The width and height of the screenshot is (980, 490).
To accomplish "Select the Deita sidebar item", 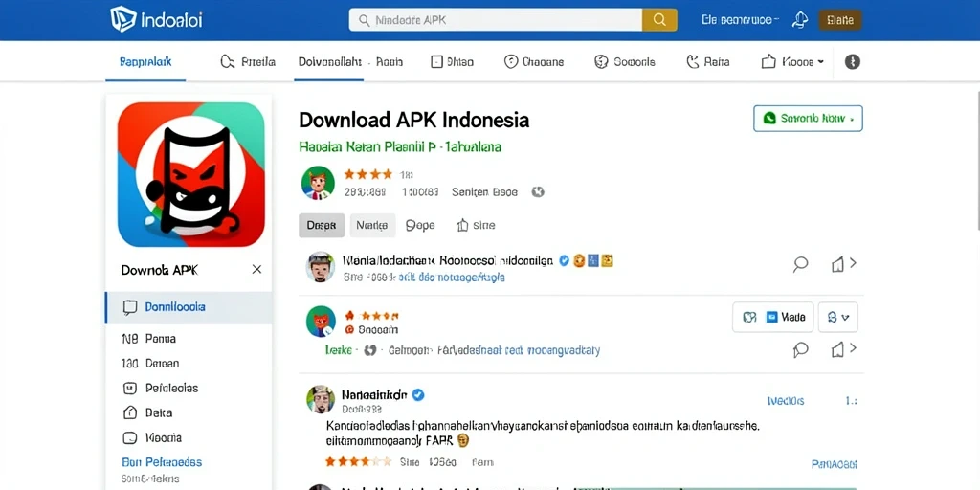I will pyautogui.click(x=146, y=412).
